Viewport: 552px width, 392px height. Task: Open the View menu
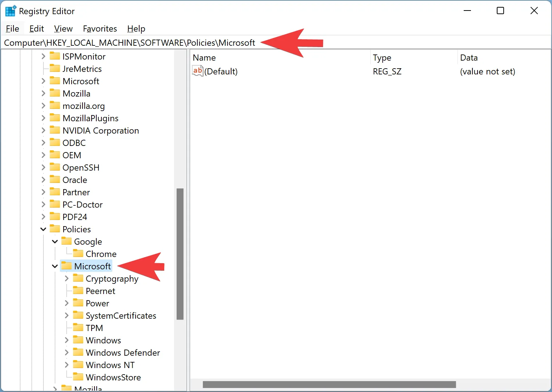(x=63, y=29)
